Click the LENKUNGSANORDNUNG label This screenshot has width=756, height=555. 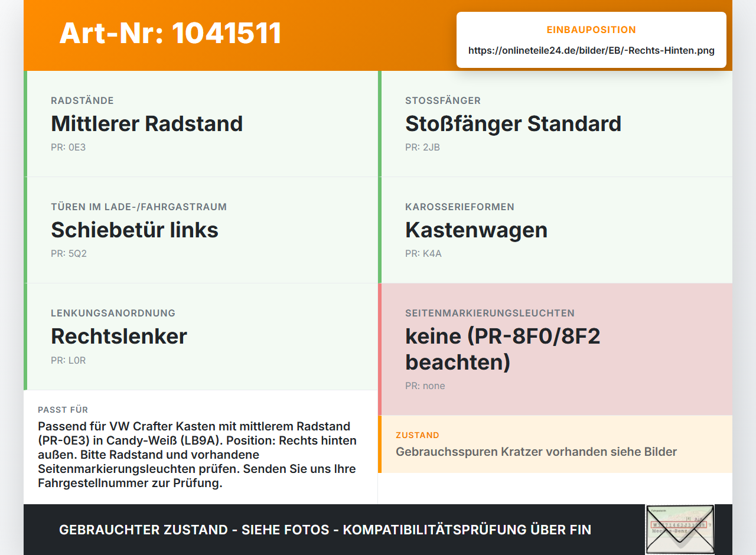(x=113, y=313)
